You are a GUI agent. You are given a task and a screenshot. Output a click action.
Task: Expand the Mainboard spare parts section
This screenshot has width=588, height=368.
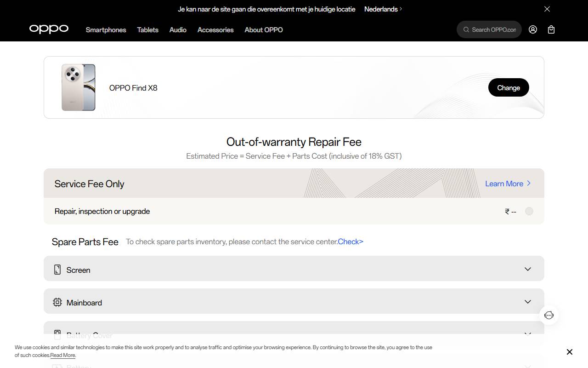[527, 302]
